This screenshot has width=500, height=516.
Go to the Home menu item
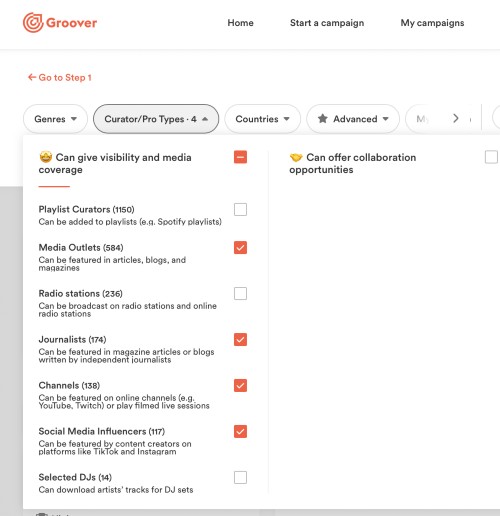[240, 23]
